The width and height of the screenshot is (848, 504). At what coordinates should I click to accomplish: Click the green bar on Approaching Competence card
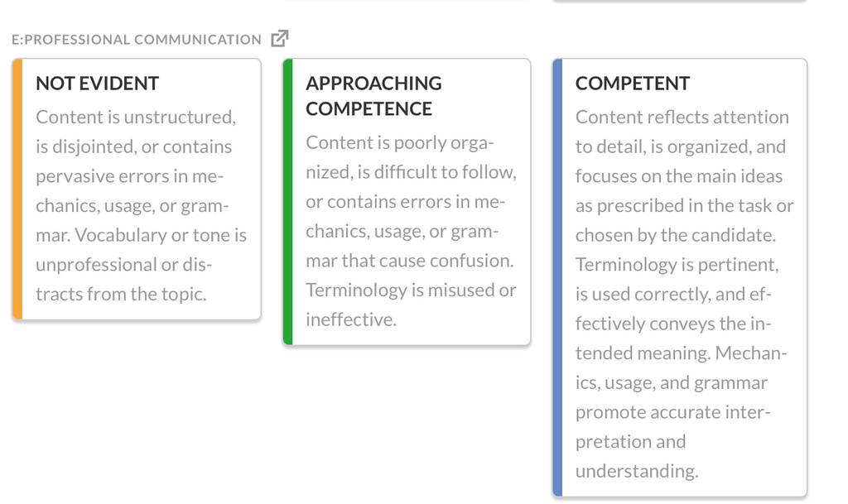(x=287, y=201)
